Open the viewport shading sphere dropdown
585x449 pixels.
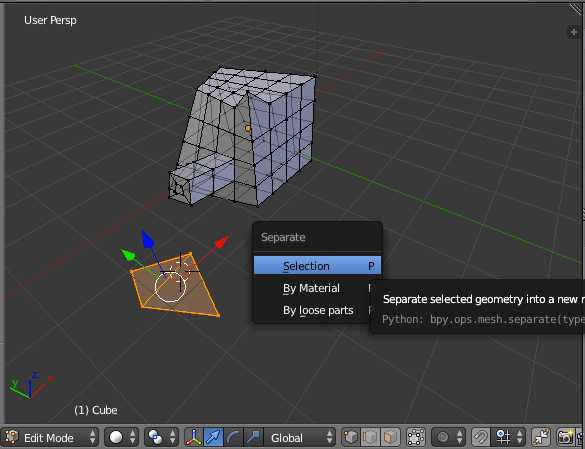[122, 437]
